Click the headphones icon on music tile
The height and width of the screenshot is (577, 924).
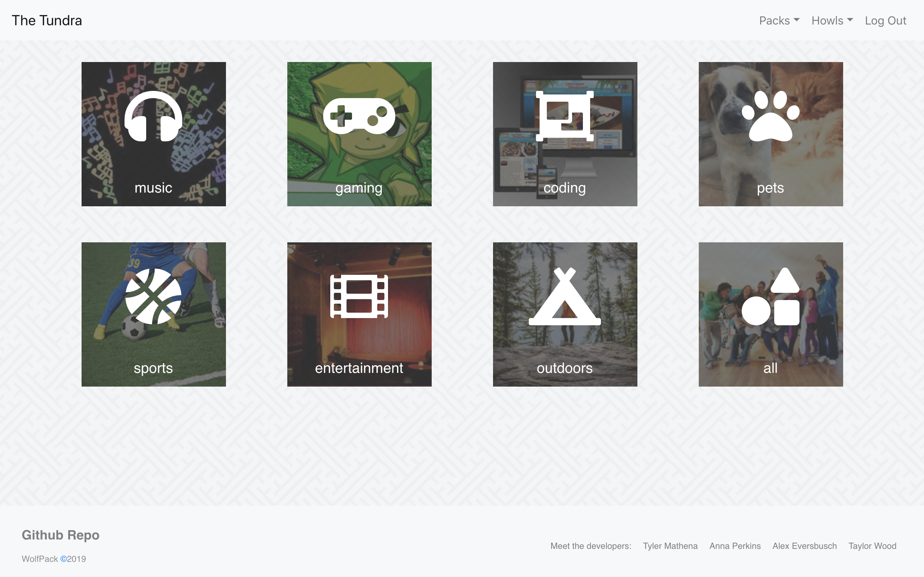153,116
